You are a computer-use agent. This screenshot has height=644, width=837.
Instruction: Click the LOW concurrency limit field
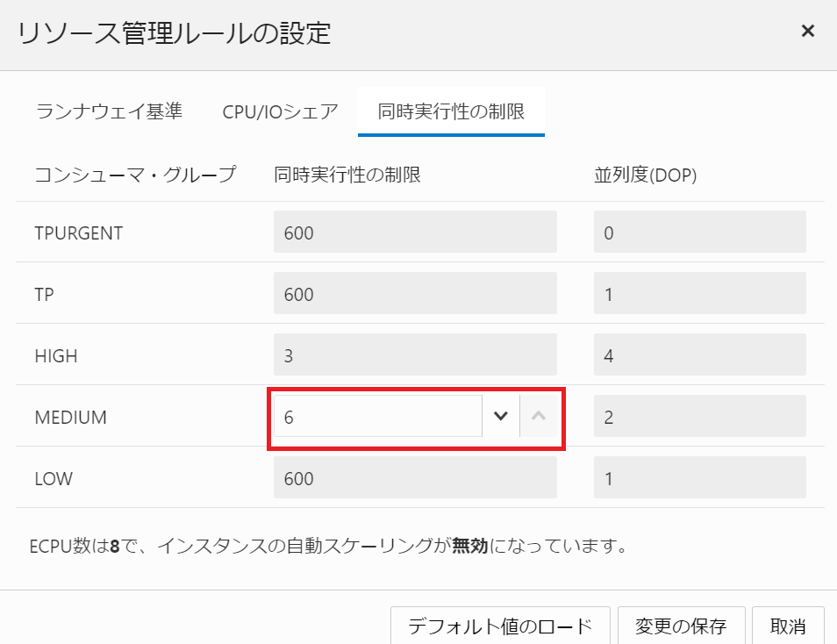pyautogui.click(x=415, y=478)
